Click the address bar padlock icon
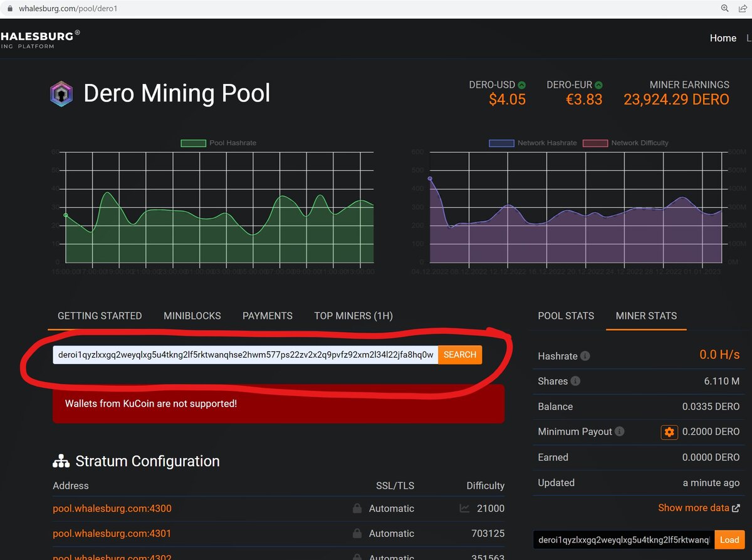 [x=9, y=9]
